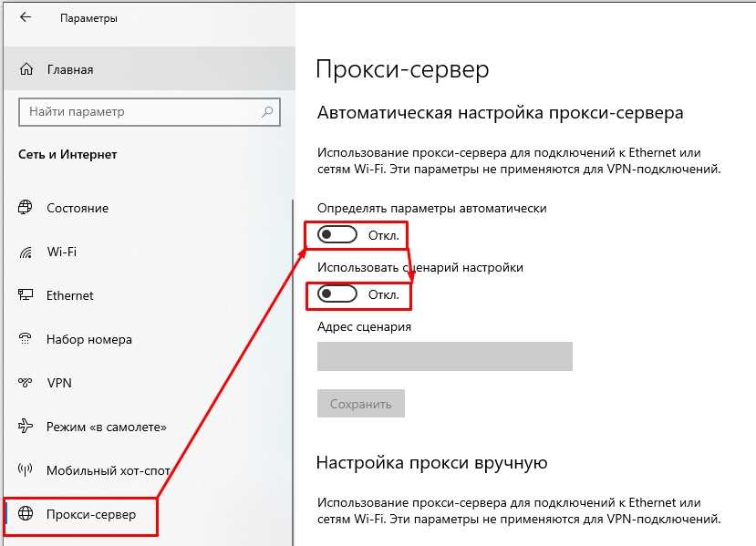Viewport: 756px width, 546px height.
Task: Open the Главная settings page
Action: point(149,69)
